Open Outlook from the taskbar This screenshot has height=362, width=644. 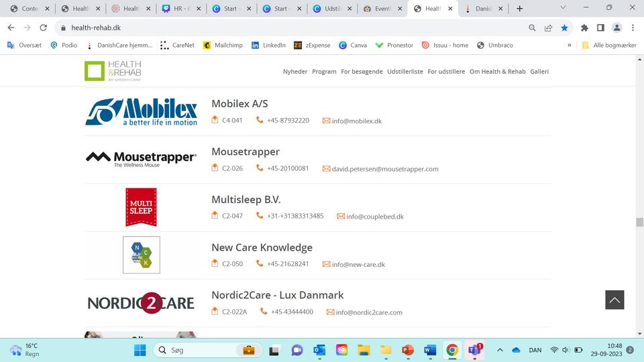click(x=319, y=350)
